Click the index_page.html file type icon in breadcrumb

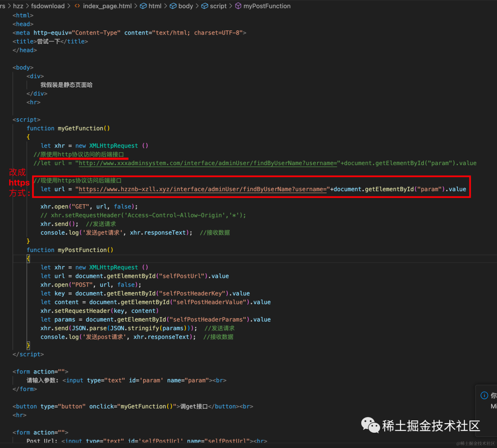(77, 6)
